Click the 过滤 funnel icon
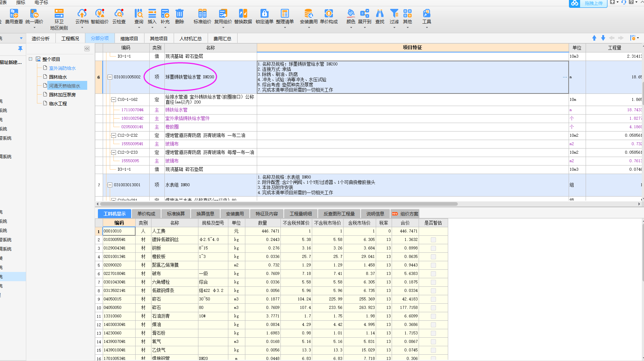 point(394,14)
